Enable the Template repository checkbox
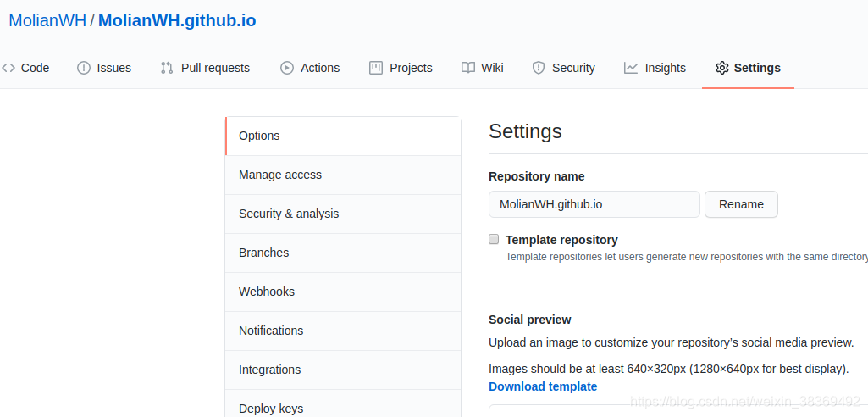The image size is (868, 417). pyautogui.click(x=494, y=239)
